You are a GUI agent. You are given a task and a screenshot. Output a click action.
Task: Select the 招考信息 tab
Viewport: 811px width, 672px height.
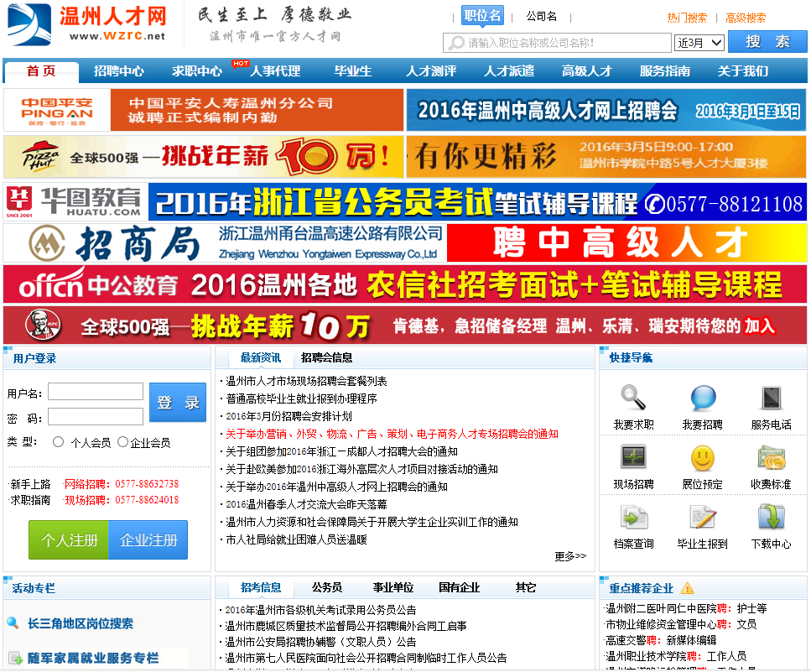[x=261, y=587]
